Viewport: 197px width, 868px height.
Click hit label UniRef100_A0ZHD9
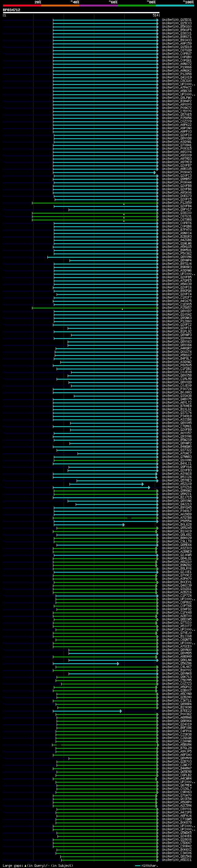click(176, 514)
